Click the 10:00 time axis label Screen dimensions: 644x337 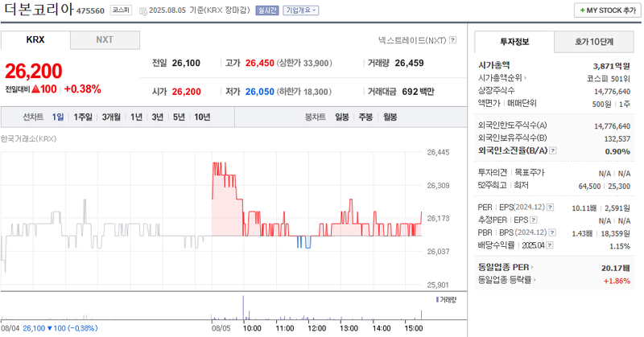pyautogui.click(x=252, y=328)
